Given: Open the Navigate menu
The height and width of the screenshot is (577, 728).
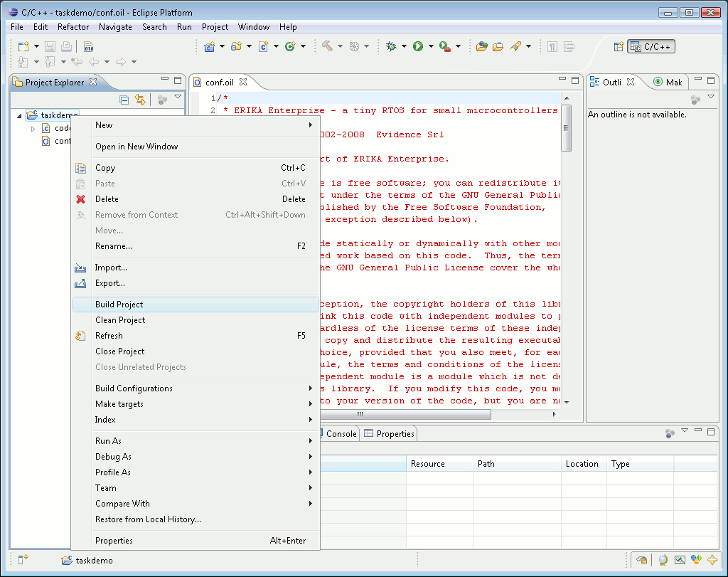Looking at the screenshot, I should (x=115, y=27).
